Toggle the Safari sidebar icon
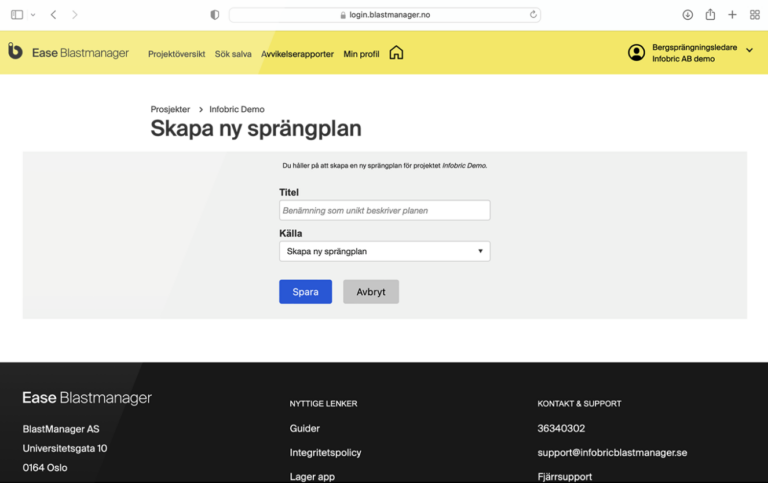768x483 pixels. (x=17, y=15)
